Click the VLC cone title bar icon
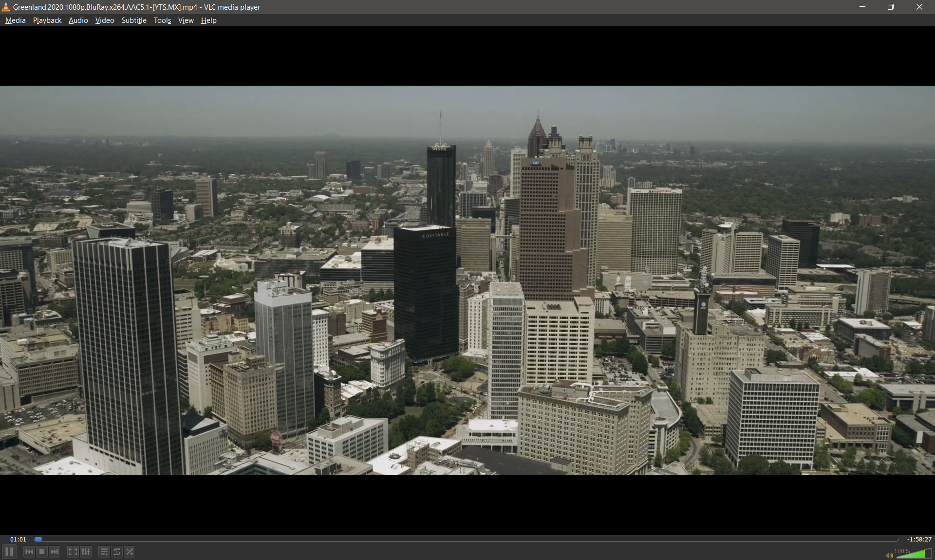This screenshot has width=935, height=560. (x=6, y=7)
